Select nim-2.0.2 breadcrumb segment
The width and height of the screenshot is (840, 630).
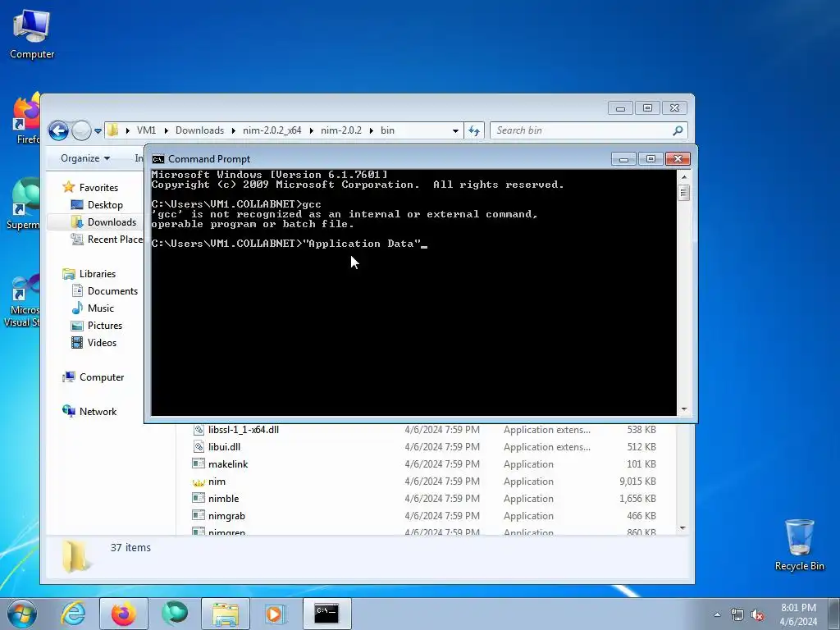[341, 130]
